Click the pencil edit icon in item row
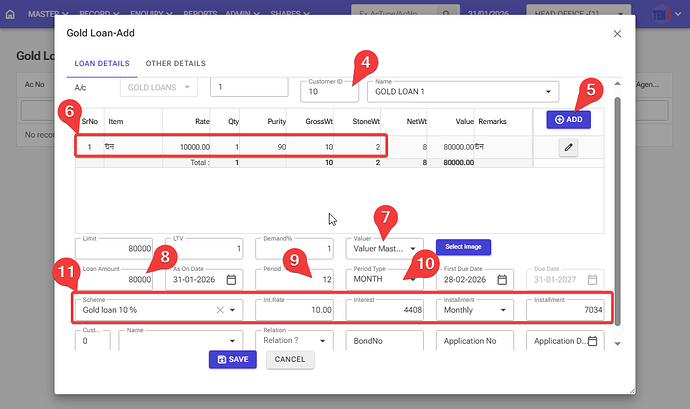Image resolution: width=690 pixels, height=409 pixels. [x=568, y=147]
